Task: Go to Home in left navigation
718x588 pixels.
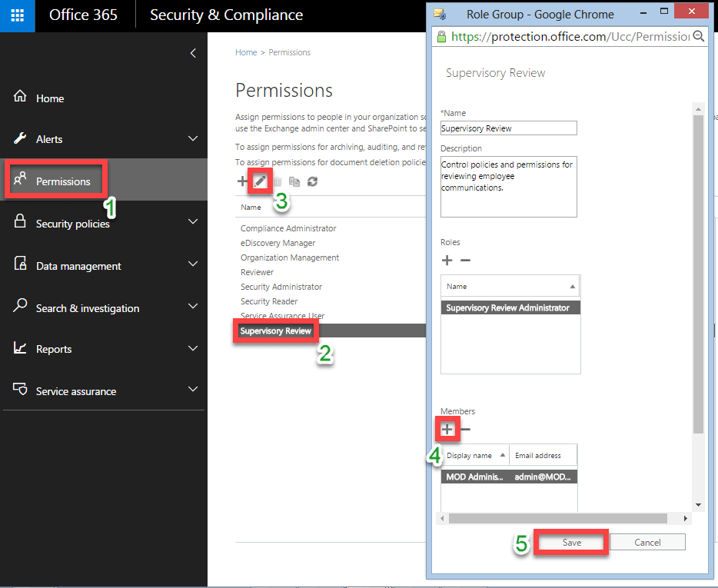Action: 50,98
